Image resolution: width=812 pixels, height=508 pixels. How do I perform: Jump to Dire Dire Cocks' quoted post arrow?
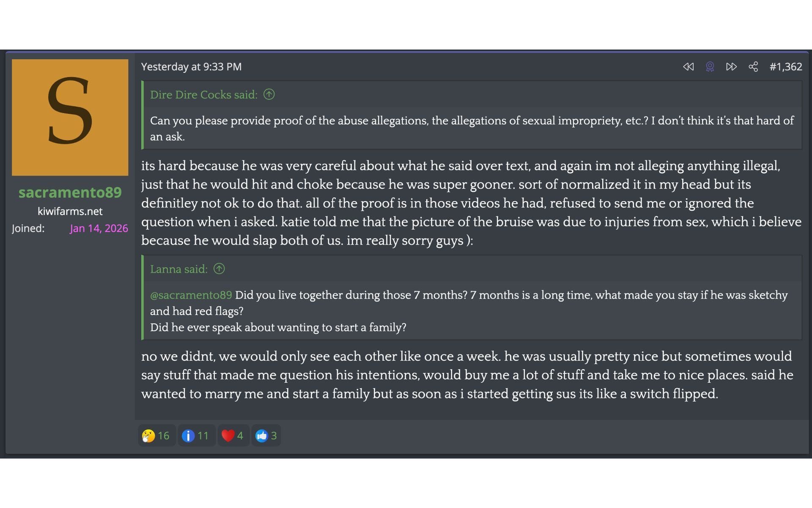tap(269, 95)
